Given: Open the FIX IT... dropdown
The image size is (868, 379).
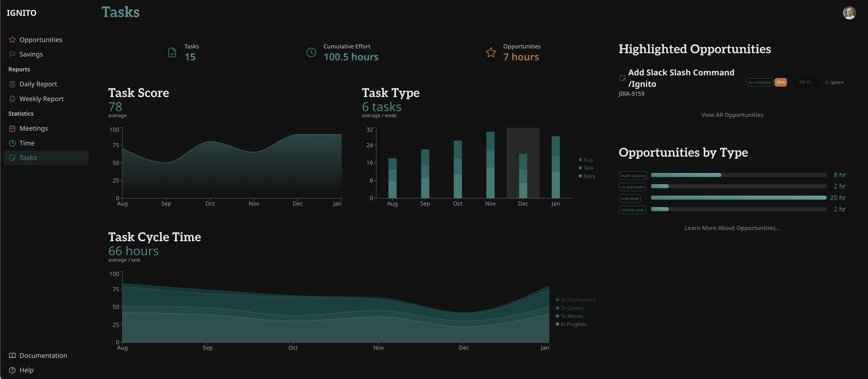Looking at the screenshot, I should [x=806, y=82].
